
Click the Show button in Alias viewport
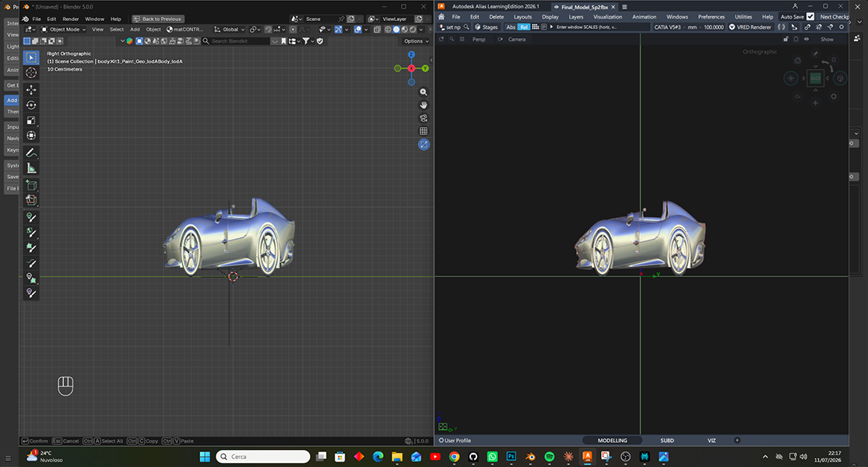point(827,39)
